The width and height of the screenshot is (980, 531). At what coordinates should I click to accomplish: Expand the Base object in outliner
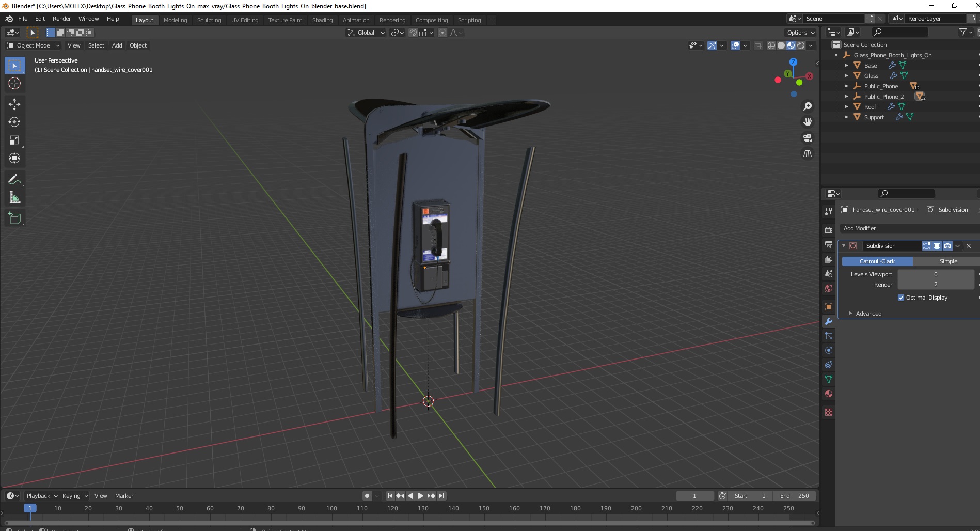coord(847,66)
